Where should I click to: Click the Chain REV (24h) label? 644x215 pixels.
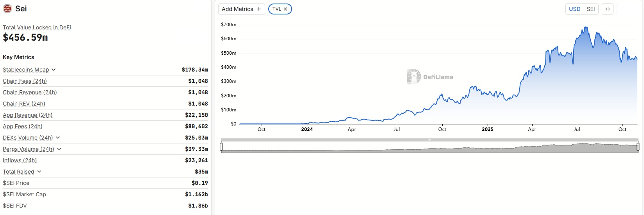pos(24,104)
